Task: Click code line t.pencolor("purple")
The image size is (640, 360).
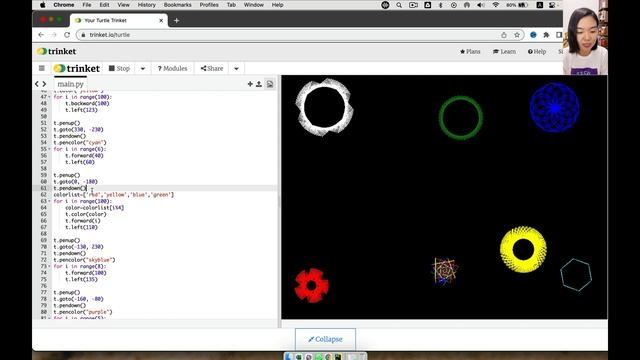Action: [83, 312]
